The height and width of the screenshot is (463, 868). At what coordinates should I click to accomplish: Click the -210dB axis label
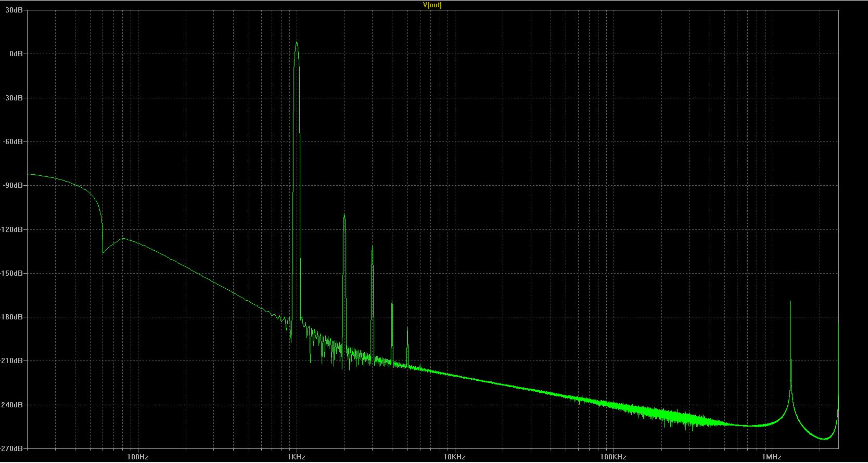point(12,361)
